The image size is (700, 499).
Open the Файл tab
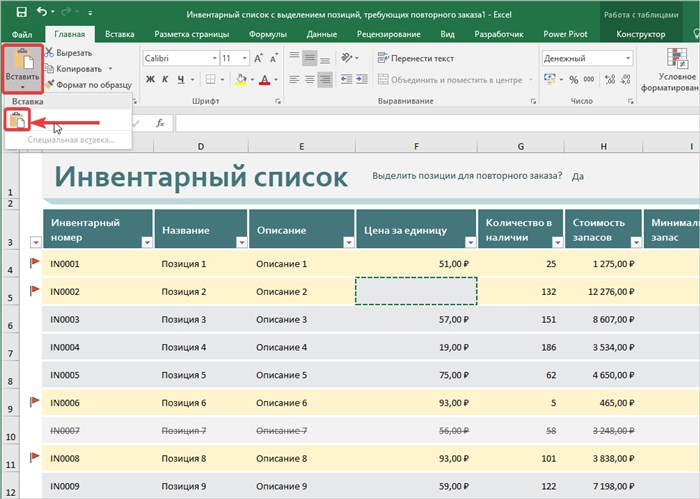tap(22, 34)
